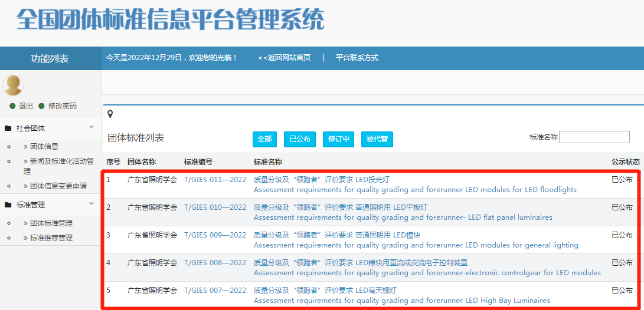
Task: Click the user avatar profile picture
Action: tap(13, 85)
